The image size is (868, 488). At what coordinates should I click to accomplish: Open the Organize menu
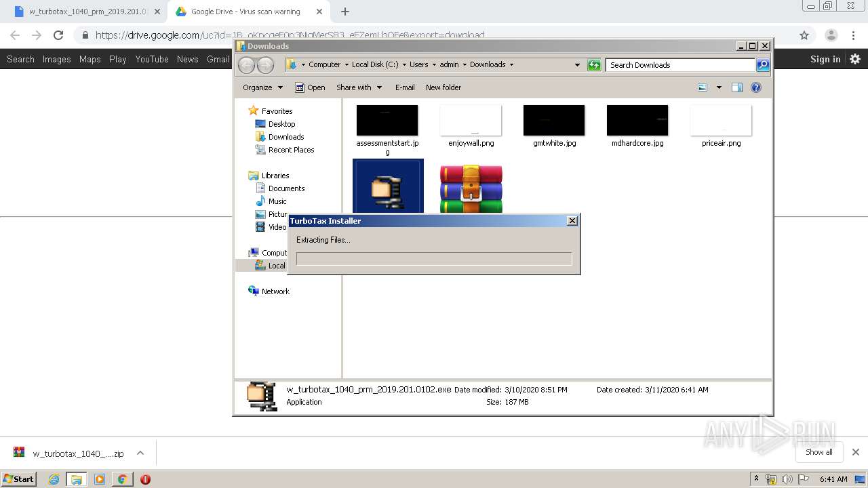tap(263, 87)
